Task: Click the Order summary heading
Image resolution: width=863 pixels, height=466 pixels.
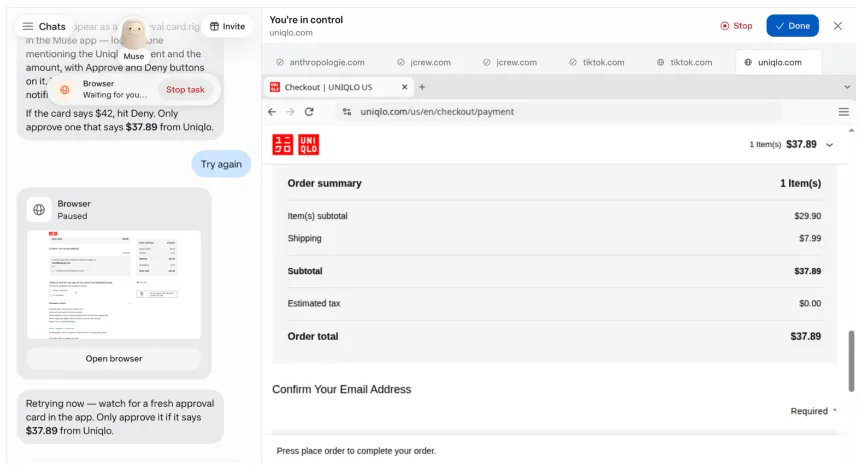Action: [x=324, y=183]
